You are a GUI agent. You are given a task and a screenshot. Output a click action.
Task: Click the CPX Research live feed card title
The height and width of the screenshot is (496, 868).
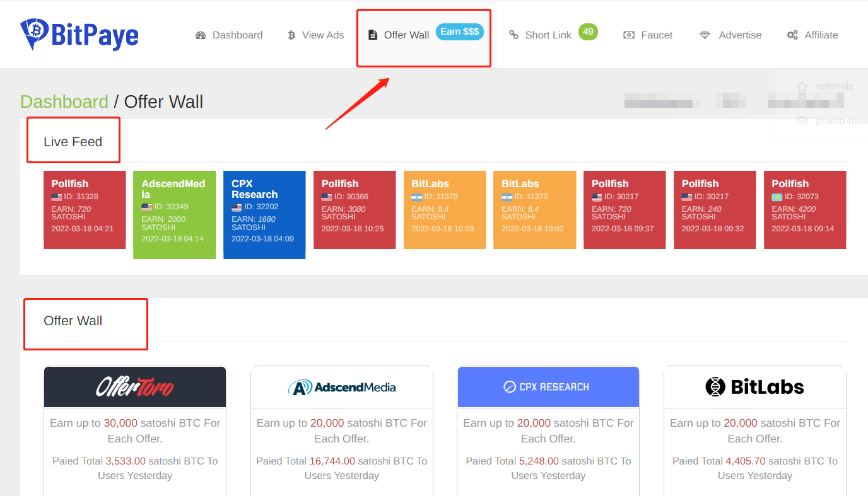pyautogui.click(x=255, y=189)
